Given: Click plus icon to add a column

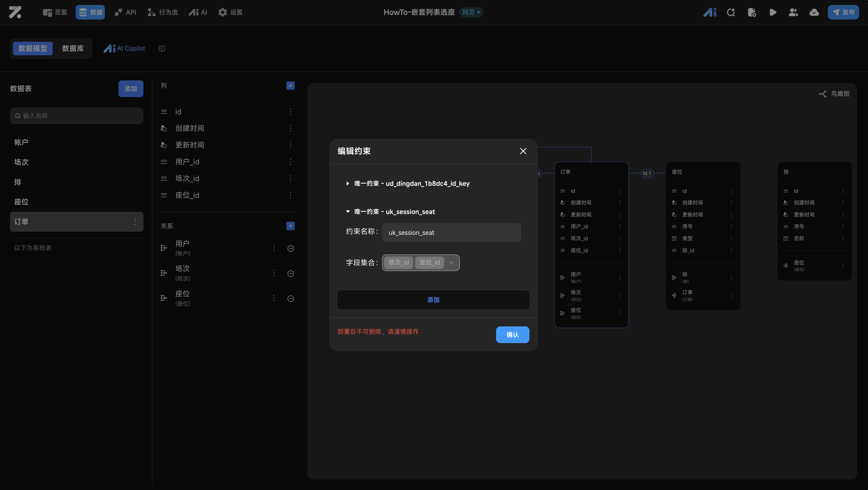Looking at the screenshot, I should (x=290, y=86).
